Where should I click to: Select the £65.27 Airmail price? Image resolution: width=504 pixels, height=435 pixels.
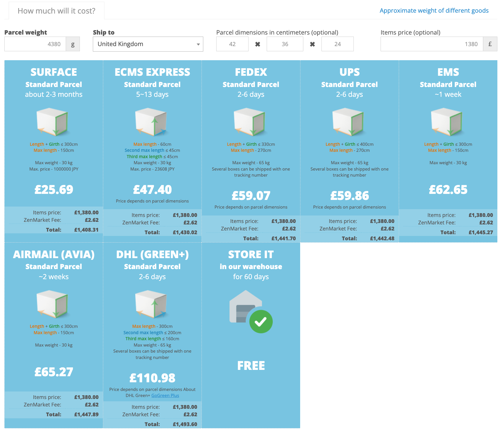point(54,372)
